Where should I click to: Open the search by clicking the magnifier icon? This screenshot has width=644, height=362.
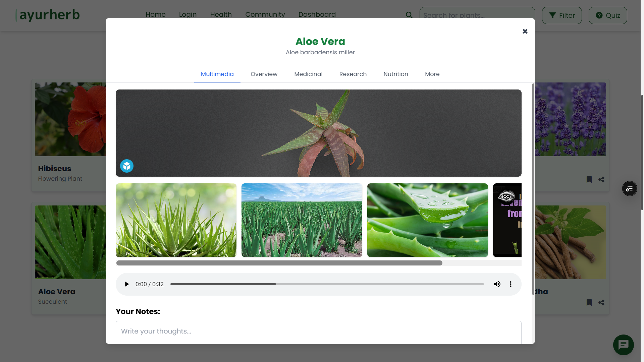click(x=409, y=15)
